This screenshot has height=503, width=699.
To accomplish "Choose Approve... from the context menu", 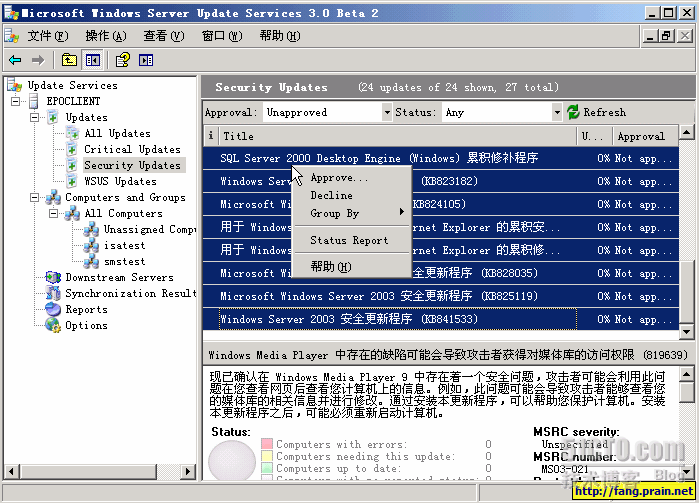I will coord(351,177).
